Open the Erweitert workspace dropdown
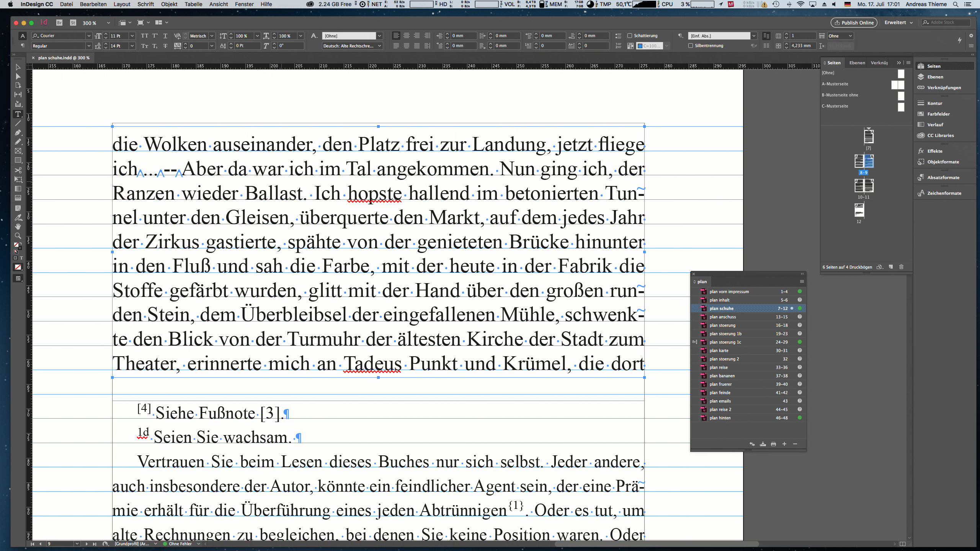Viewport: 980px width, 551px height. click(x=898, y=23)
